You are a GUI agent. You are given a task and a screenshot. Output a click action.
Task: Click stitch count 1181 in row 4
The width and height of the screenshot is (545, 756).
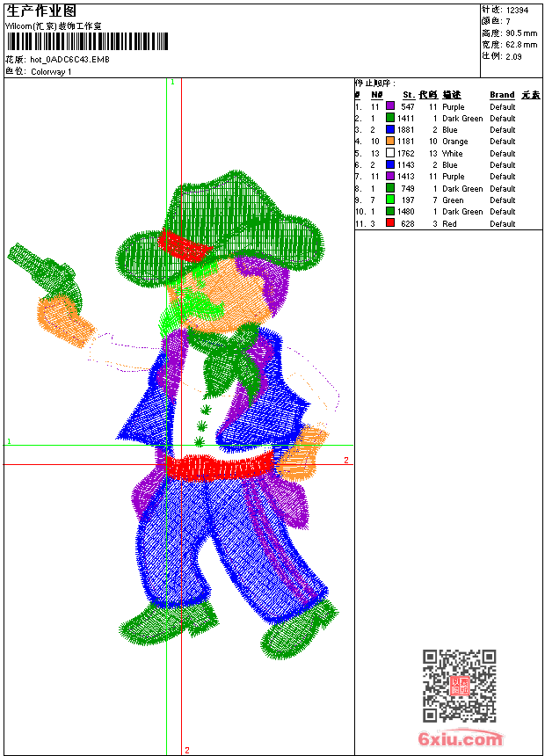pos(405,142)
